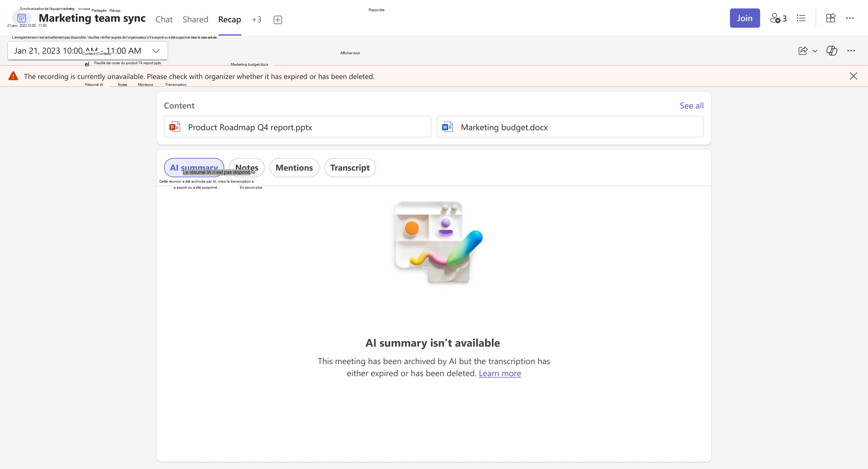Click the colorful AI summary illustration
Image resolution: width=868 pixels, height=469 pixels.
coord(439,243)
